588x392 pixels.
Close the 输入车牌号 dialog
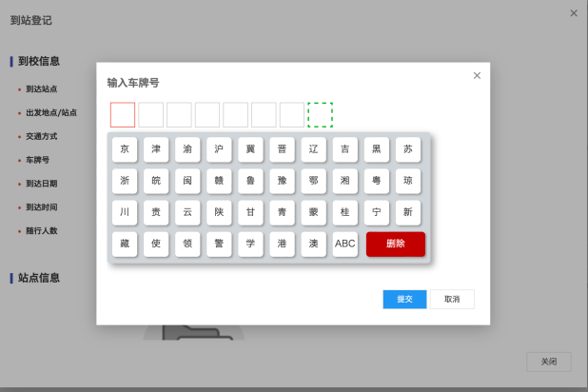[x=477, y=76]
